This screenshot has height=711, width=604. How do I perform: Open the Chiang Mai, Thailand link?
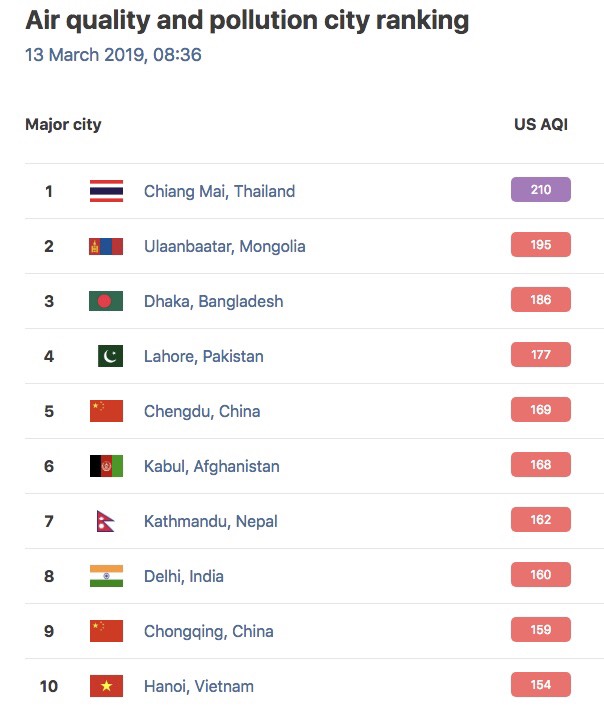click(219, 191)
